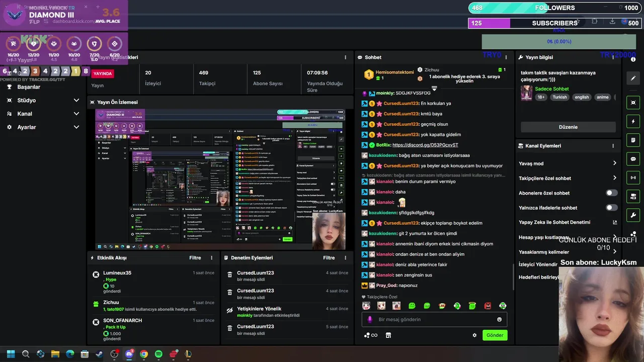
Task: Click the english tag
Action: coord(582,97)
